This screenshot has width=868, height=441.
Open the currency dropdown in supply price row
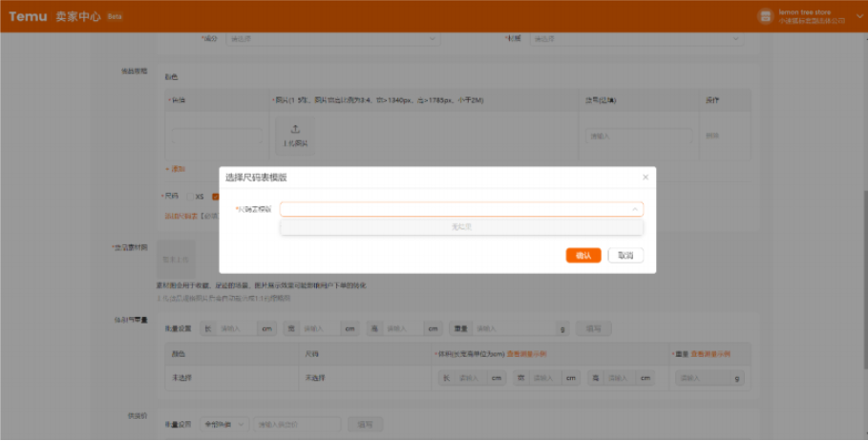(225, 423)
